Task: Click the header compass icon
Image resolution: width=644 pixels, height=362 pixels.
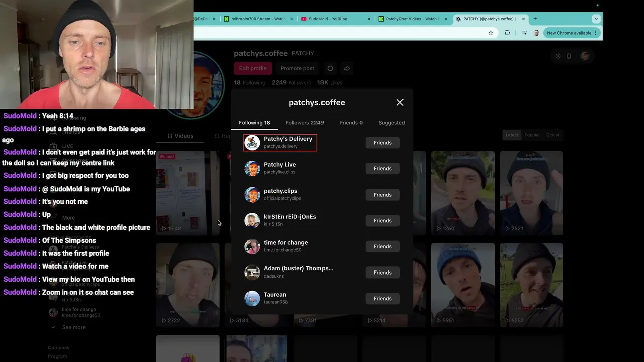Action: tap(558, 56)
